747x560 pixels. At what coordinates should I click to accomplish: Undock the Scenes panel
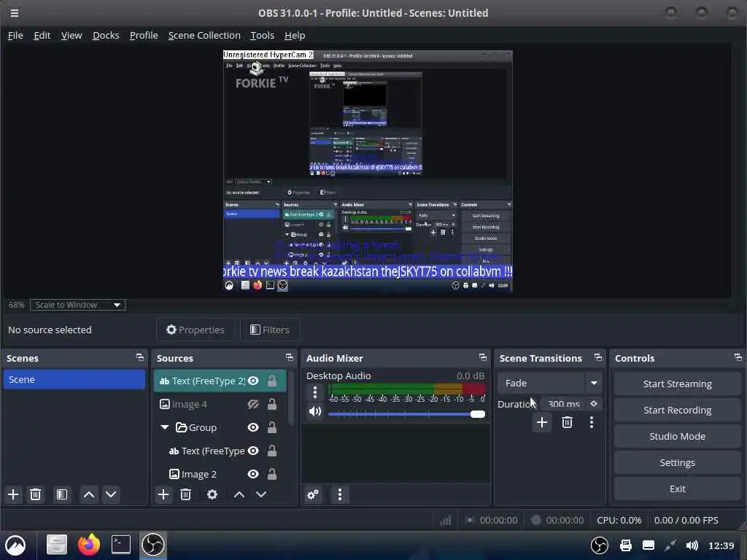pos(139,357)
